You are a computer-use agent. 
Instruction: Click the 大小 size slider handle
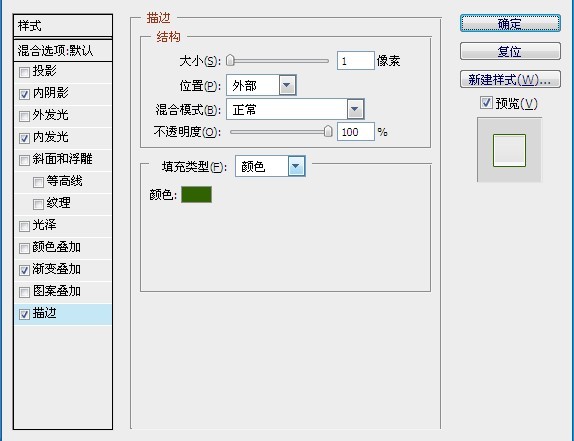pos(230,61)
